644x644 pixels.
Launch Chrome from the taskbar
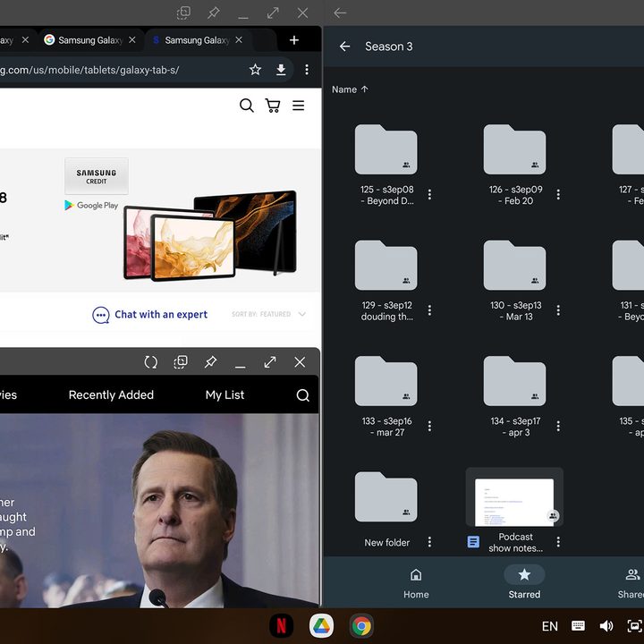(x=361, y=626)
